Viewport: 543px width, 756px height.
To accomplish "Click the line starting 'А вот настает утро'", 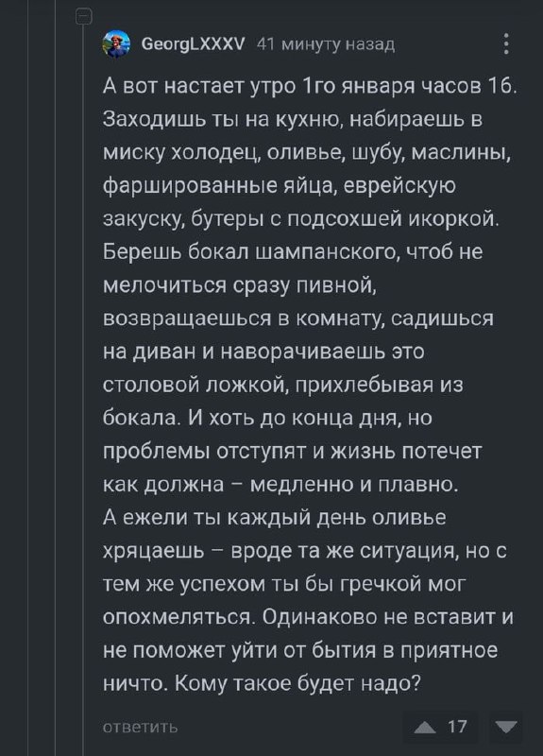I will (x=310, y=87).
